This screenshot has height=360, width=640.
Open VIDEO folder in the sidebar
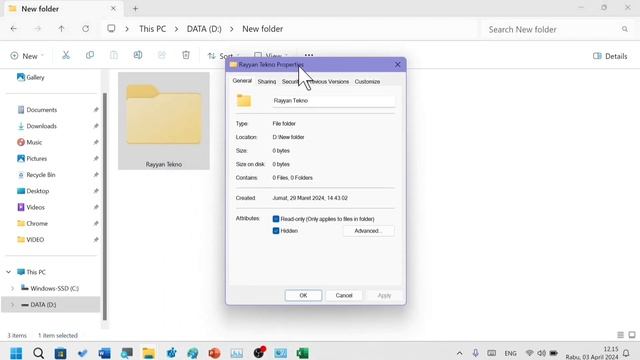point(31,240)
